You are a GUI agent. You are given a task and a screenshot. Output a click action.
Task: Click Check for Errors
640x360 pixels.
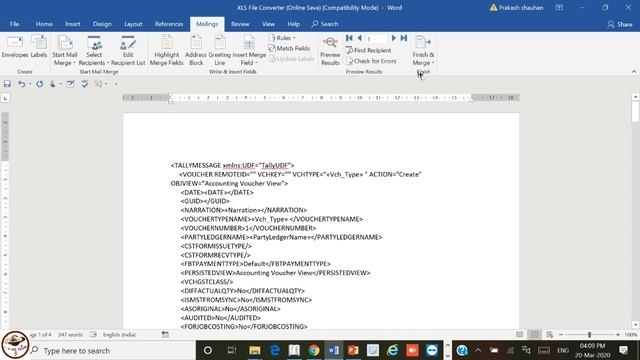click(x=371, y=61)
